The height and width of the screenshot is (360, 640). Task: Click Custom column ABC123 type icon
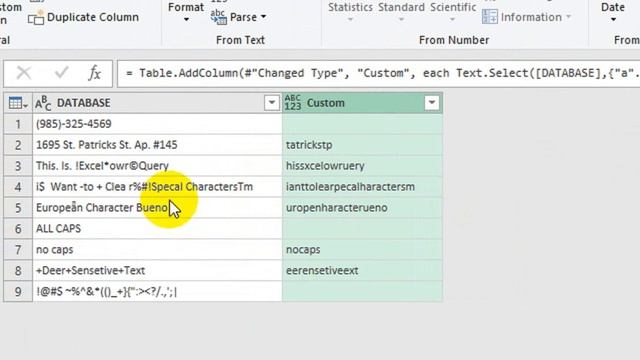click(x=293, y=103)
